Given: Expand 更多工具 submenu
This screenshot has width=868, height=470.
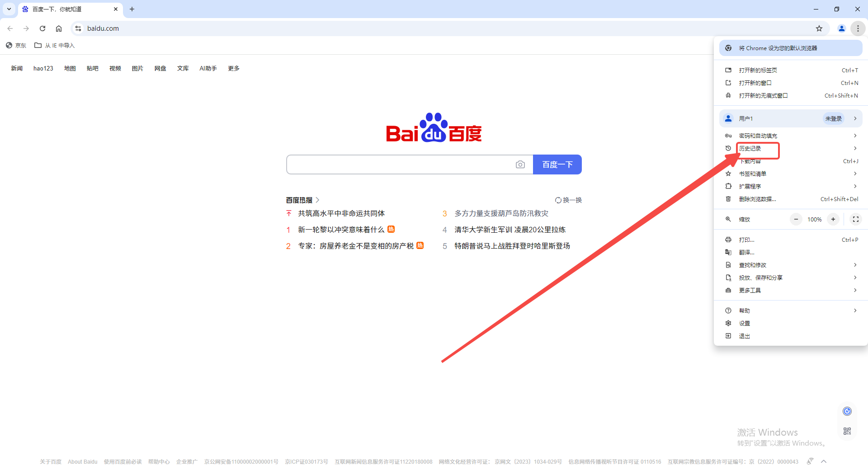Looking at the screenshot, I should [x=791, y=290].
